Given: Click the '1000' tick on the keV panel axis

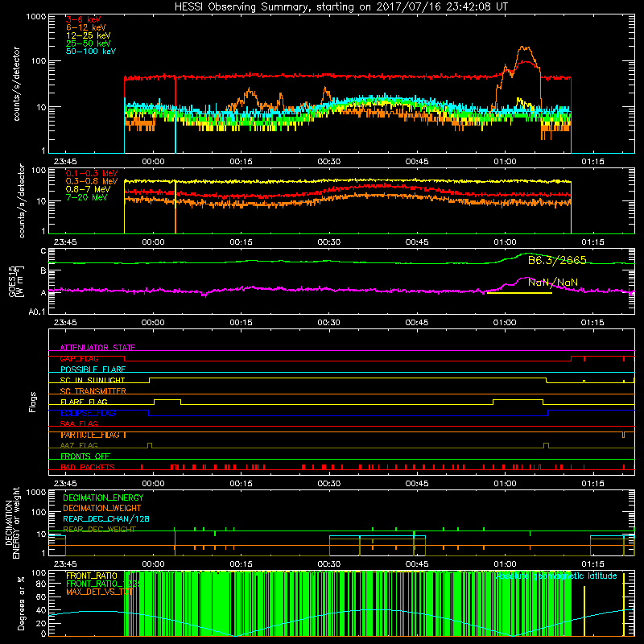Looking at the screenshot, I should 36,17.
